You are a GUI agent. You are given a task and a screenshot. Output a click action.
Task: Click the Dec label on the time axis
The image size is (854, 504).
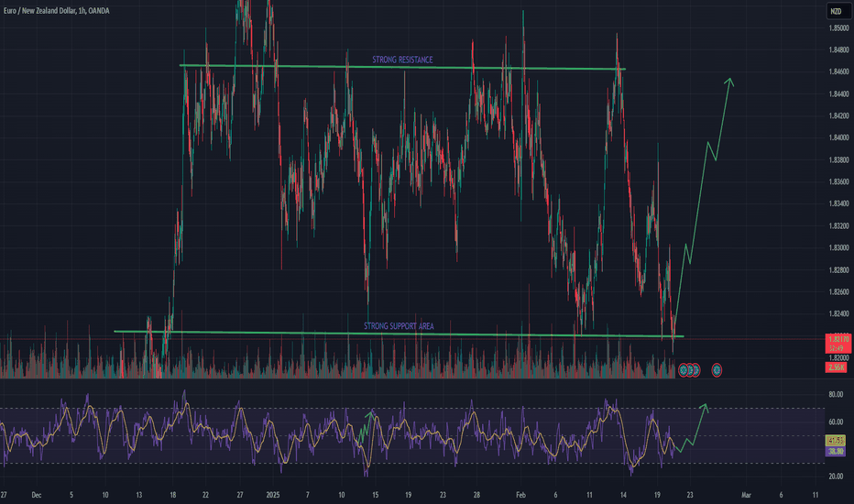tap(37, 495)
